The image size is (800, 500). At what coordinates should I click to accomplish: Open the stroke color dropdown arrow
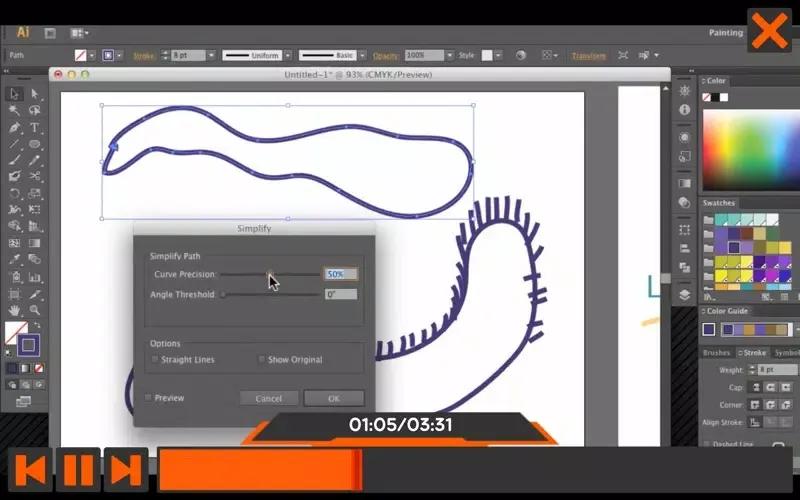pos(119,55)
